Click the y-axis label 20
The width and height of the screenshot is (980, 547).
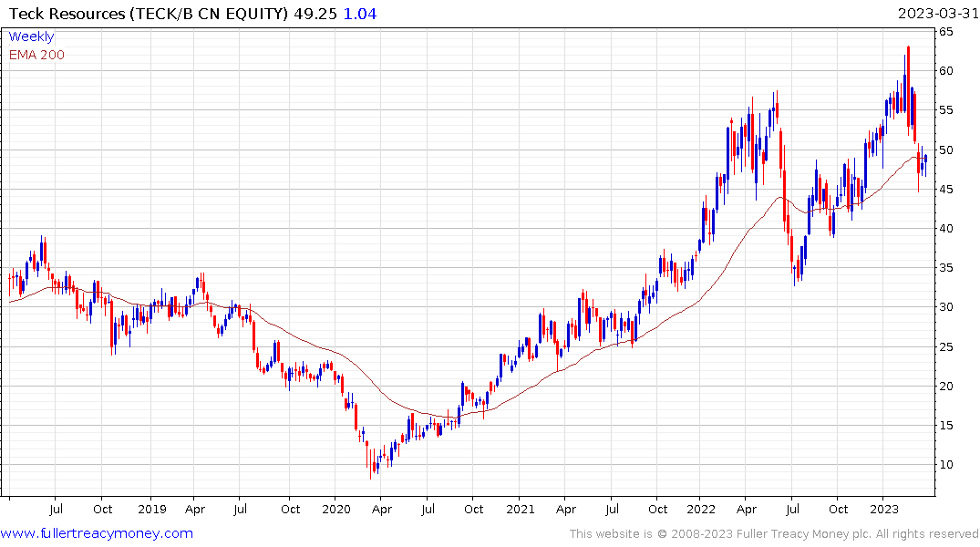coord(945,387)
